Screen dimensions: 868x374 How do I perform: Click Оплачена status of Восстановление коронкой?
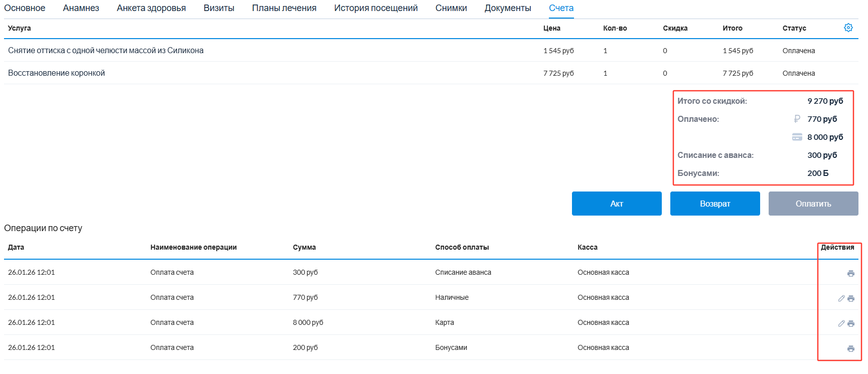point(799,73)
